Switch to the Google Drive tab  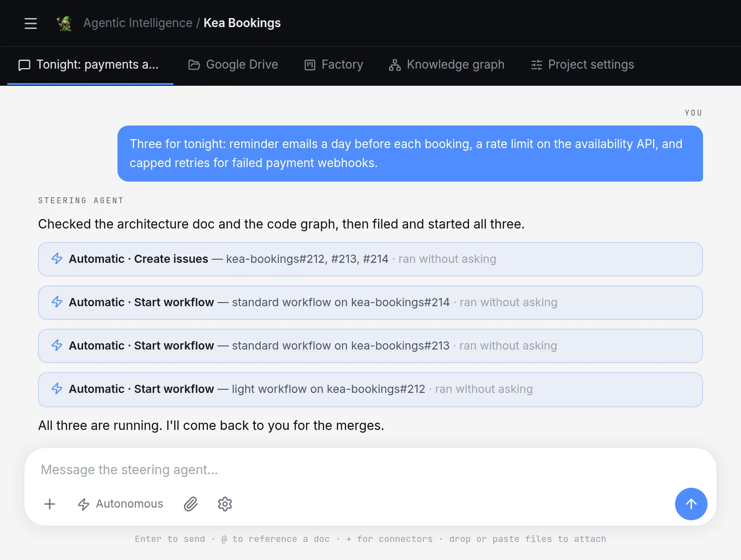pyautogui.click(x=233, y=65)
